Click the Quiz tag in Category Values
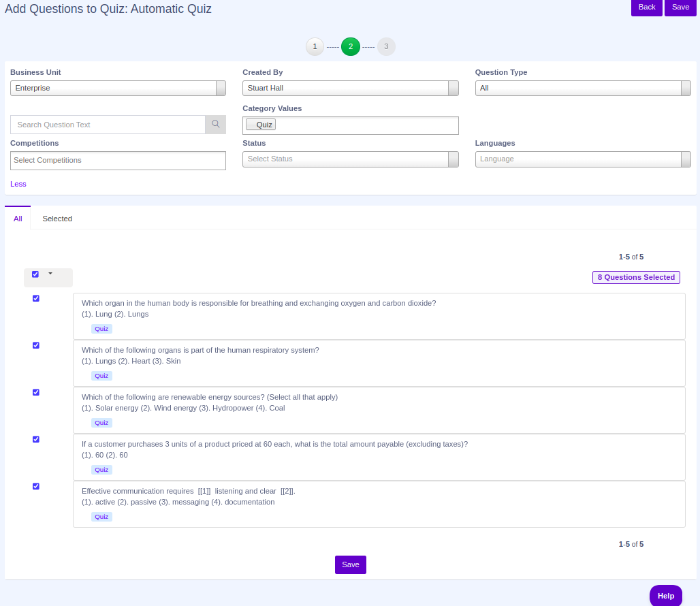 coord(261,125)
